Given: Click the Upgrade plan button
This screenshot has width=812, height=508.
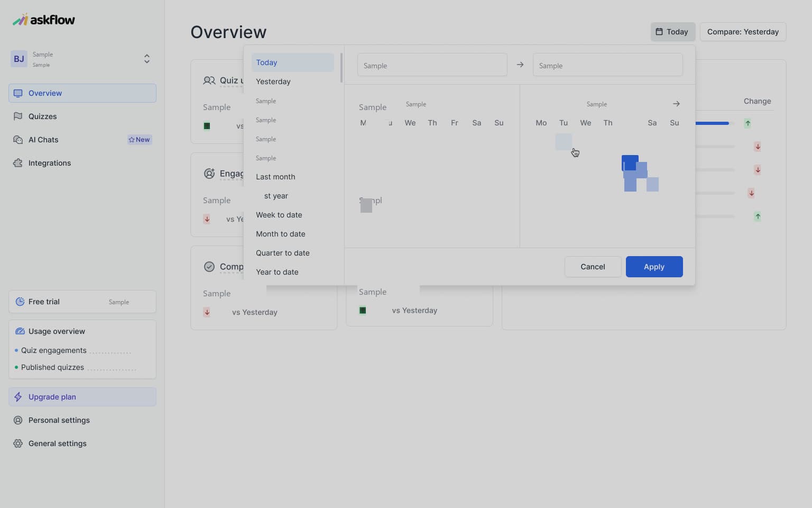Looking at the screenshot, I should tap(82, 397).
